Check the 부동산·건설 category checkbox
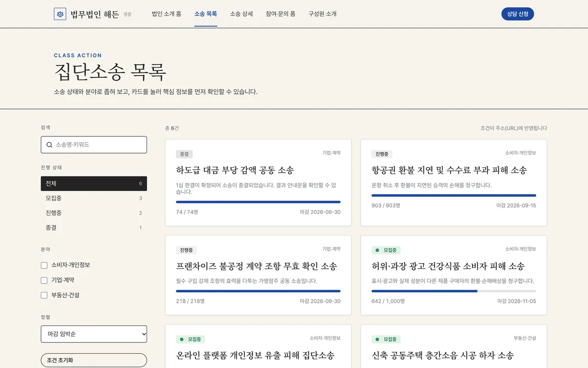588x368 pixels. pos(44,295)
